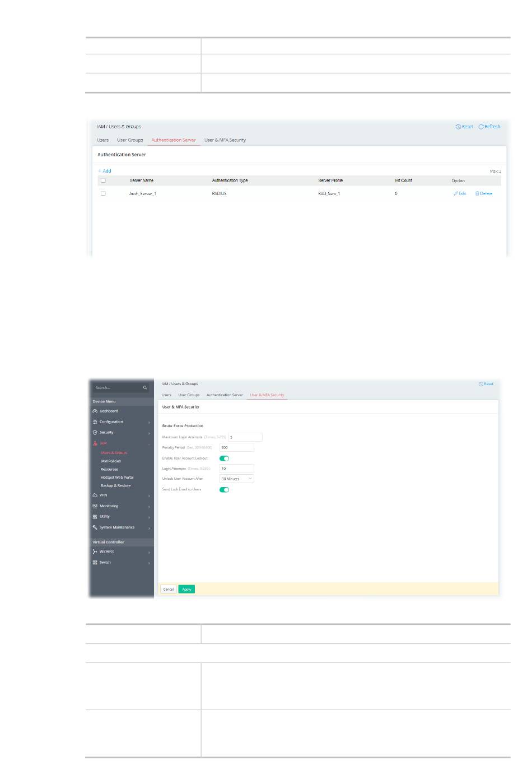
Task: Click the Monitoring icon in the sidebar
Action: (95, 506)
